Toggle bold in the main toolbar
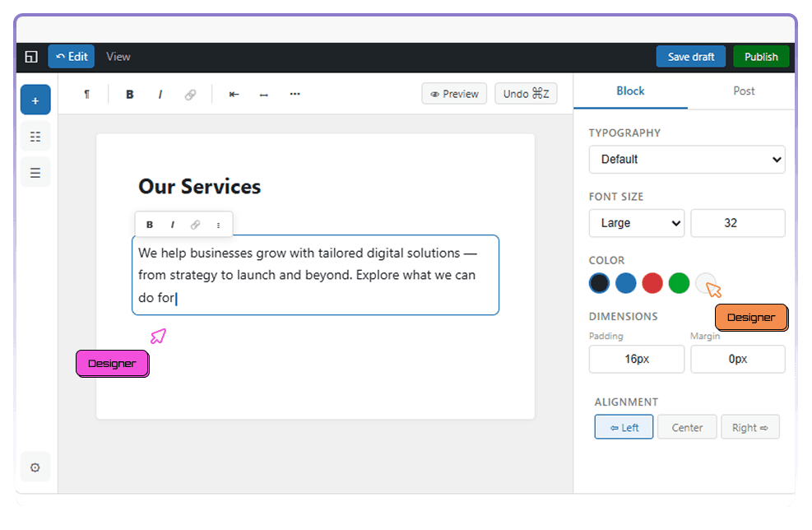 129,94
